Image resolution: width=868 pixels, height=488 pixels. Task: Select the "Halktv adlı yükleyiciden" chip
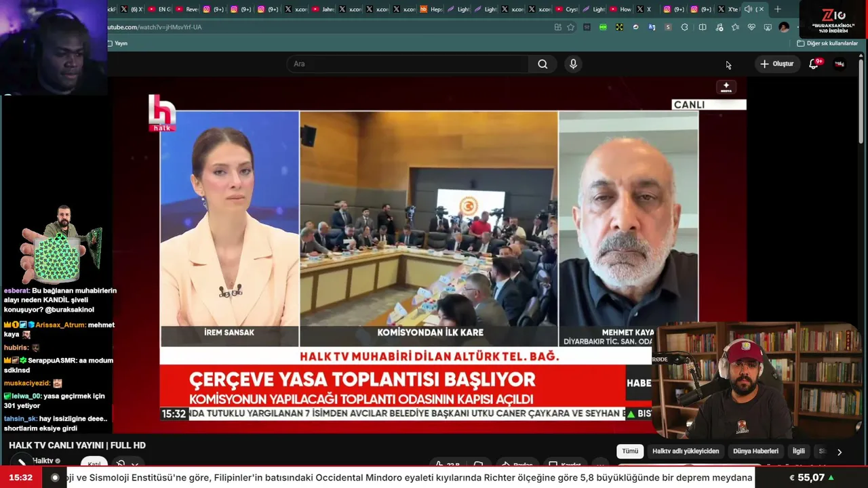pos(686,451)
